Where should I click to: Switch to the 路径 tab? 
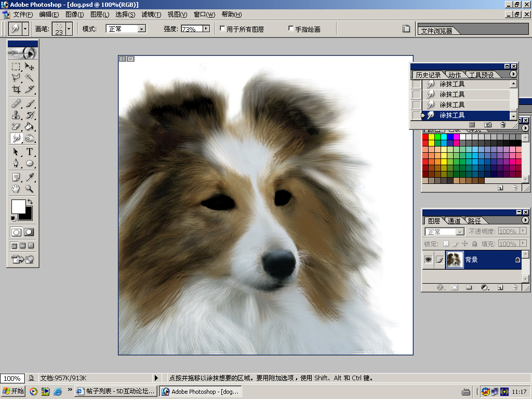[x=474, y=221]
